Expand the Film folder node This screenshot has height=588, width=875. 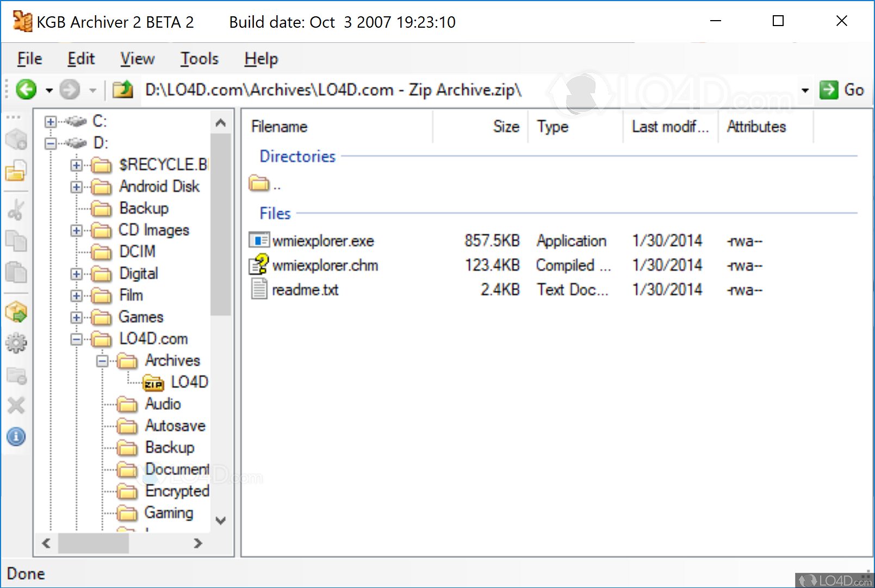(x=76, y=296)
